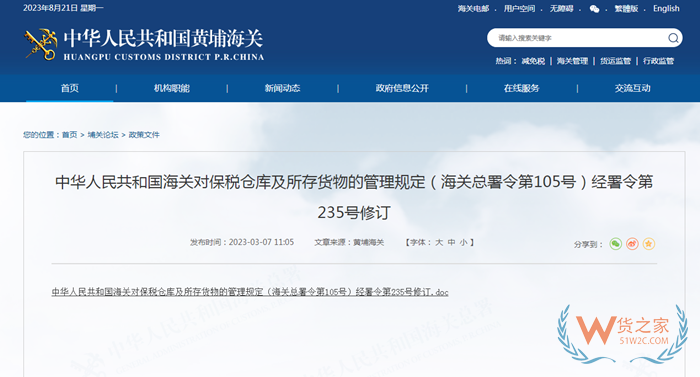Go to 首页 in breadcrumb

(x=70, y=134)
